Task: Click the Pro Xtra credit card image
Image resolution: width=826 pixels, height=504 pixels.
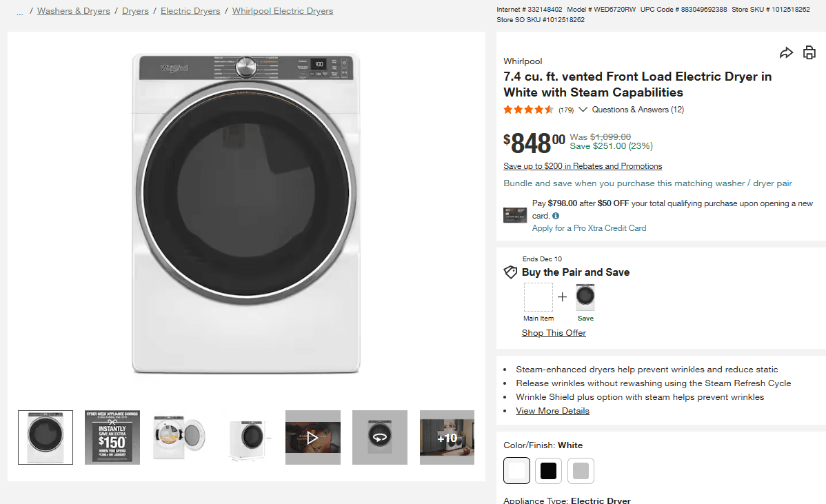Action: pyautogui.click(x=514, y=214)
